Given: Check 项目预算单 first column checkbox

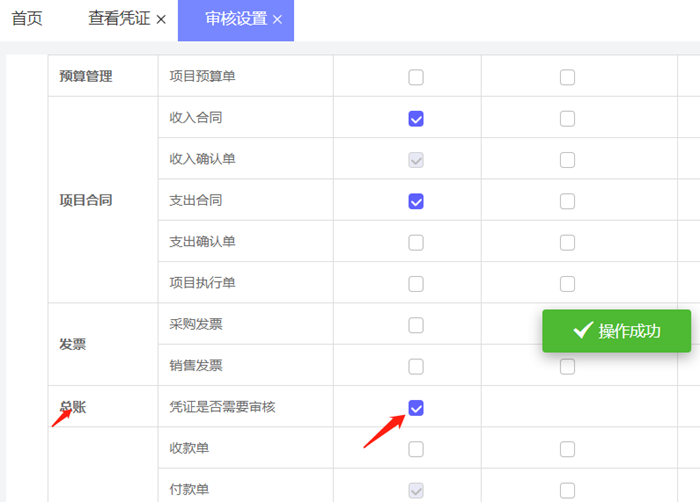Looking at the screenshot, I should (x=416, y=77).
